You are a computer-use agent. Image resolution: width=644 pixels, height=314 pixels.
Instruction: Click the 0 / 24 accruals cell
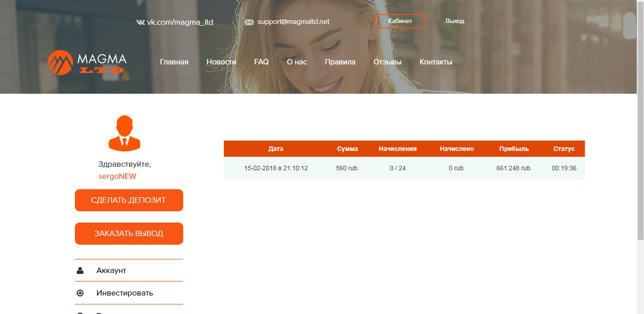[397, 168]
